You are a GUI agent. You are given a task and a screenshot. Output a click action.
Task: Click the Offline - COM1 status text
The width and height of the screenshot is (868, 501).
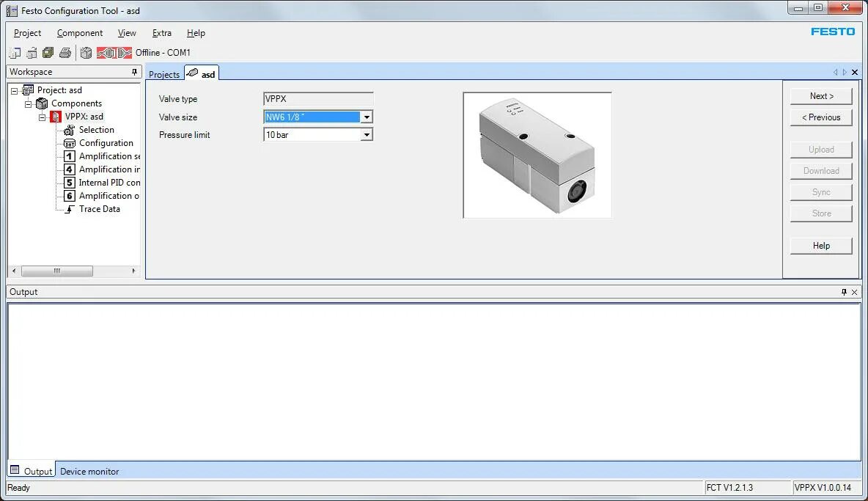[163, 53]
